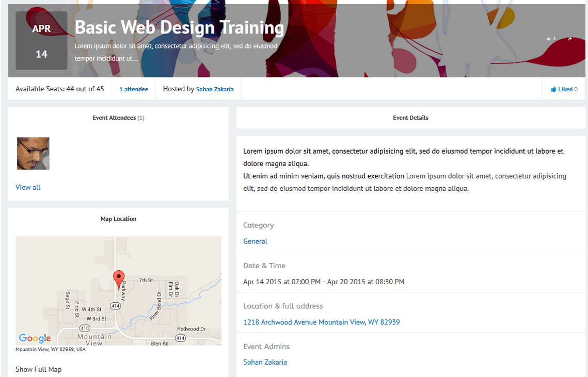The image size is (588, 377).
Task: Open host Sohan Zakaria's profile link
Action: 215,89
